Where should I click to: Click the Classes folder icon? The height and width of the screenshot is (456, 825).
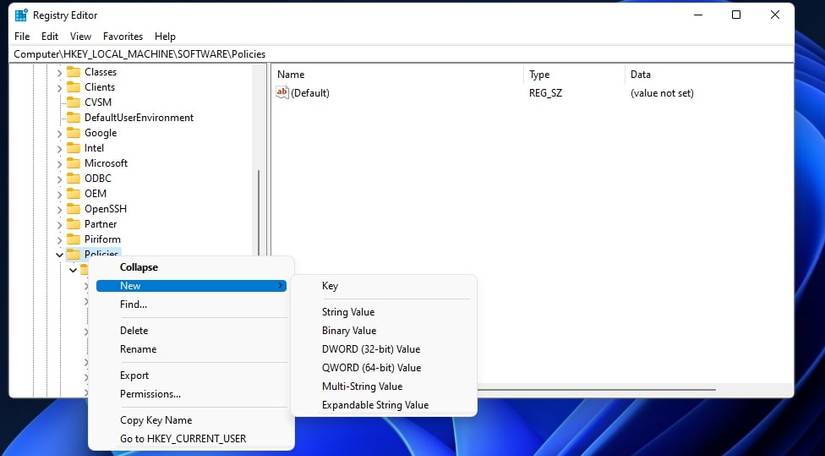pos(74,72)
